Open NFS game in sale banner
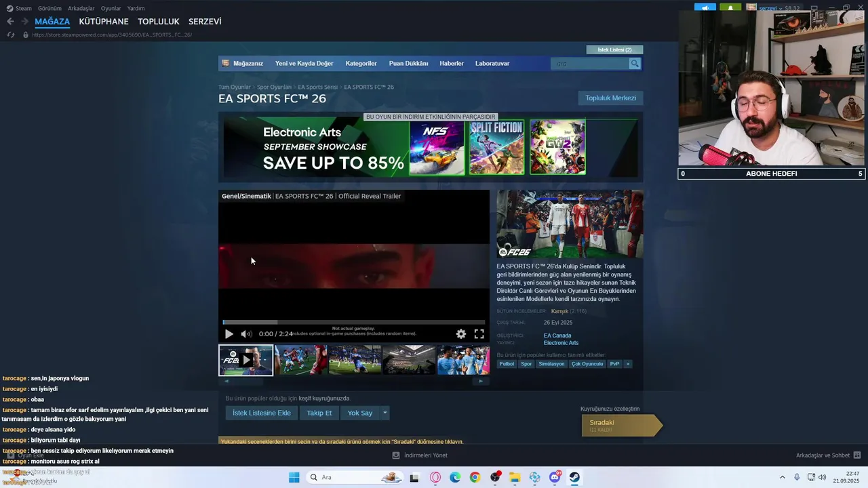Image resolution: width=868 pixels, height=488 pixels. point(437,148)
